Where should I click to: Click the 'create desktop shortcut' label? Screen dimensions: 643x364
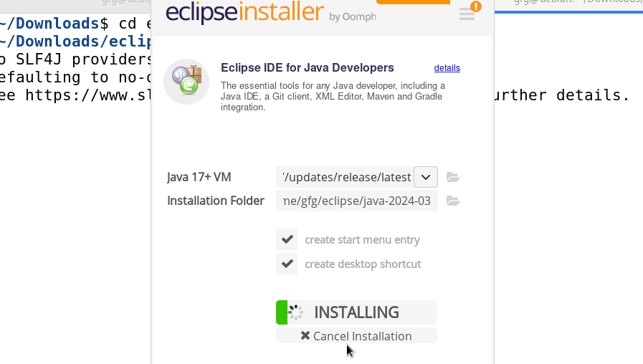pos(363,264)
